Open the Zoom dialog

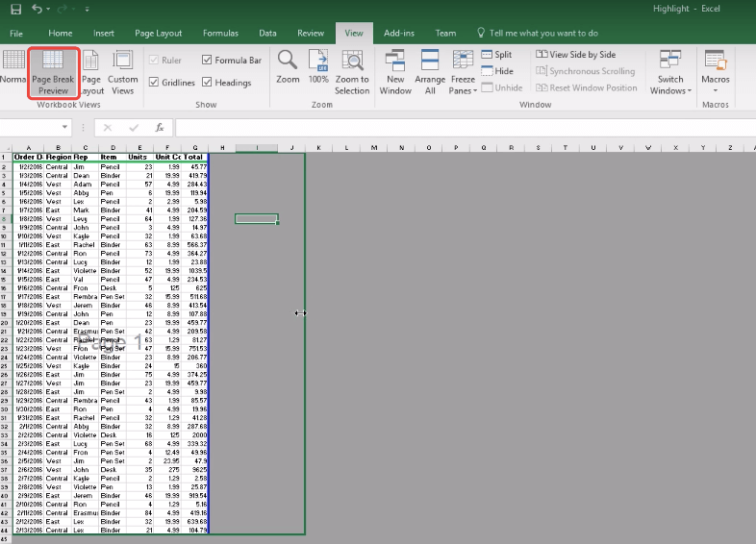(288, 69)
